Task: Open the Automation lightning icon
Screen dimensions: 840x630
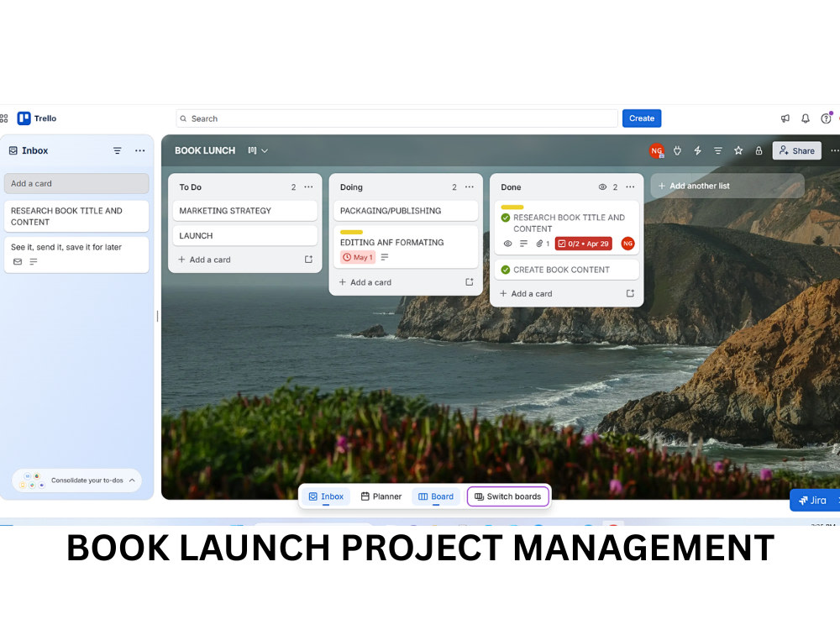Action: tap(697, 150)
